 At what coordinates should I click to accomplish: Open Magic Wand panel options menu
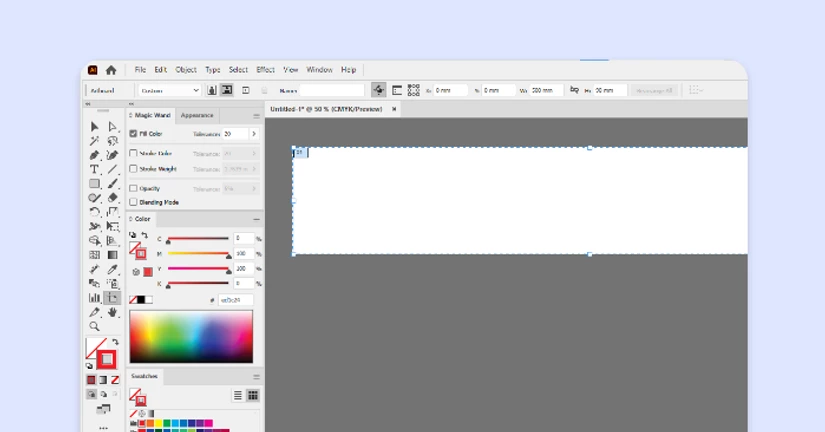pos(256,116)
